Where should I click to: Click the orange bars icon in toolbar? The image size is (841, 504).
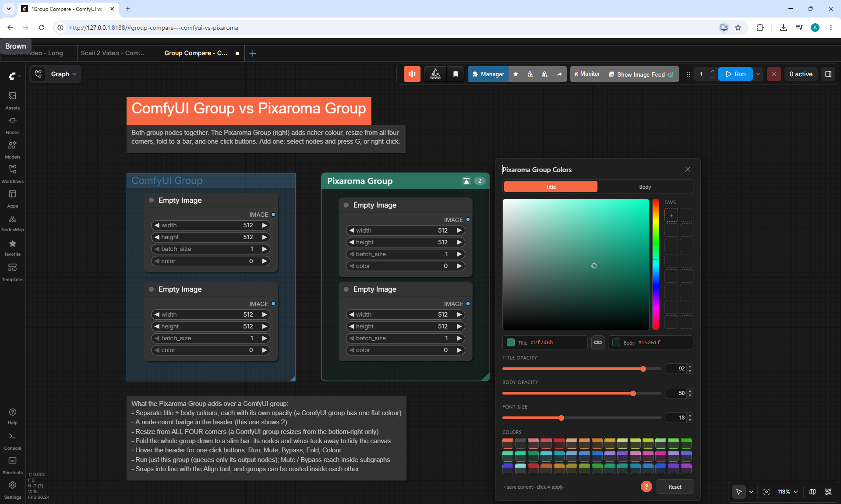412,74
